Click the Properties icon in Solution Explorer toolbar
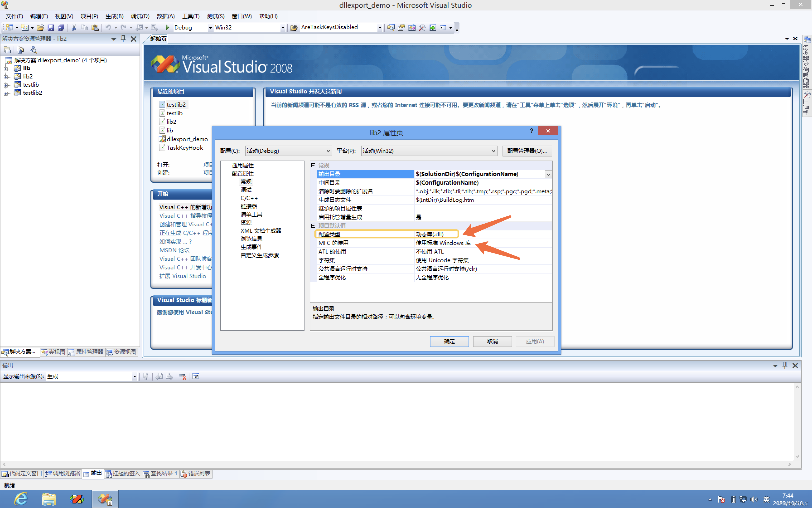The height and width of the screenshot is (508, 812). coord(7,50)
